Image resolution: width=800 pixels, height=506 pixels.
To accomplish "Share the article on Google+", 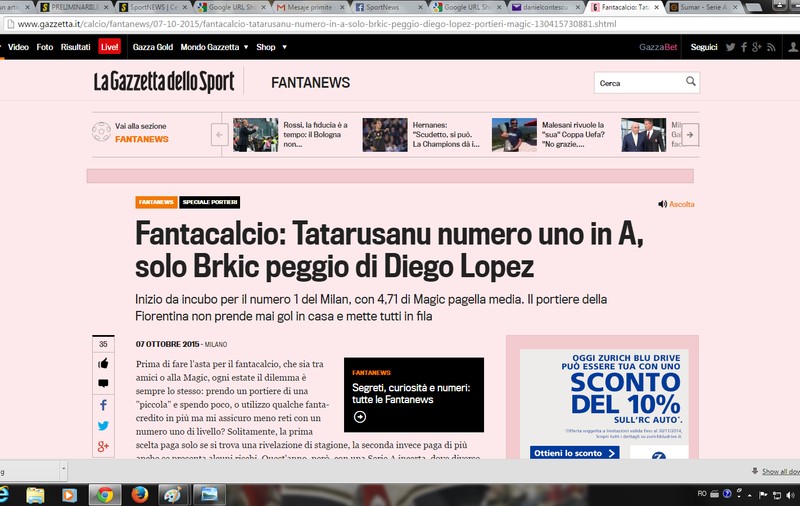I will pyautogui.click(x=103, y=446).
